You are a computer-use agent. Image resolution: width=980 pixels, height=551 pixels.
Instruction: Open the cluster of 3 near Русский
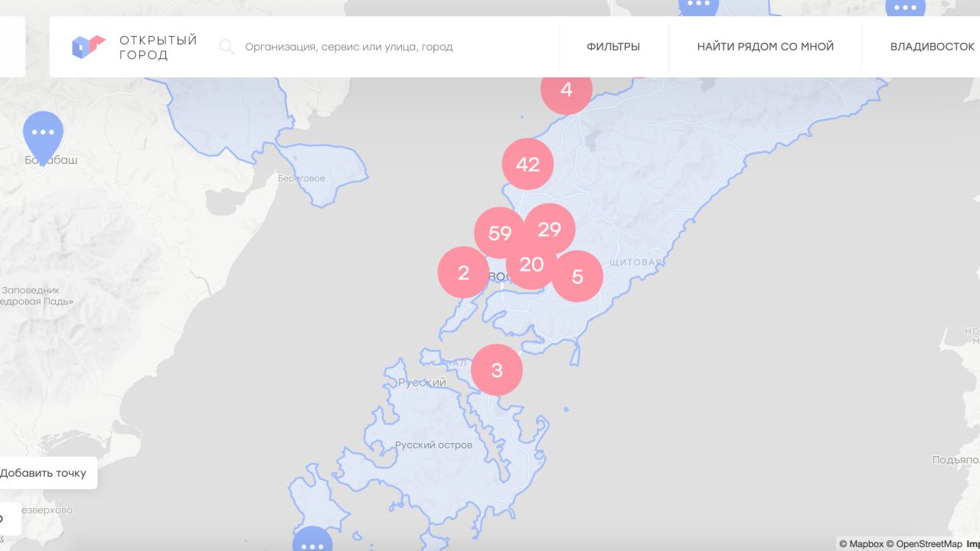point(497,370)
